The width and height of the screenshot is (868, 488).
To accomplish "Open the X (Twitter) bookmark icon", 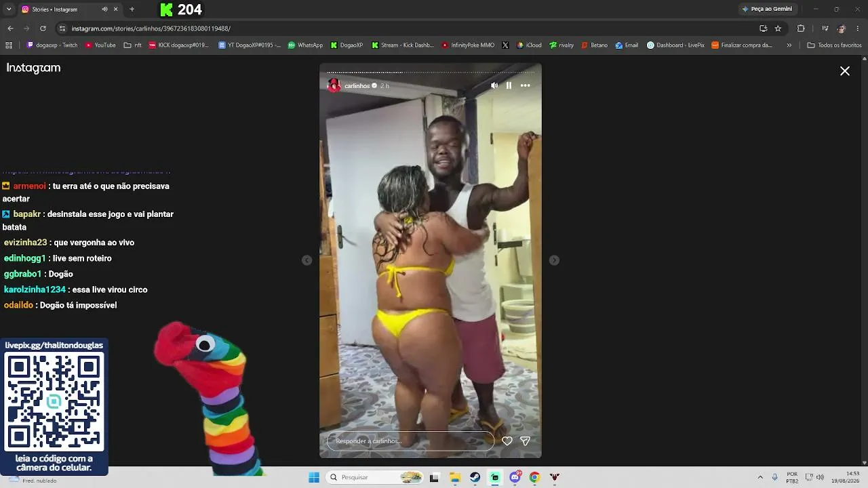I will tap(505, 45).
